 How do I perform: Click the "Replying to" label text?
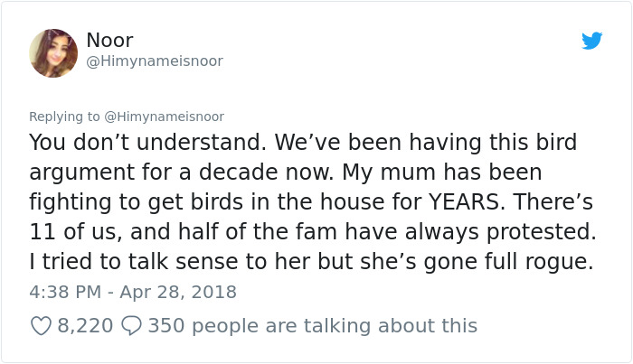click(65, 117)
